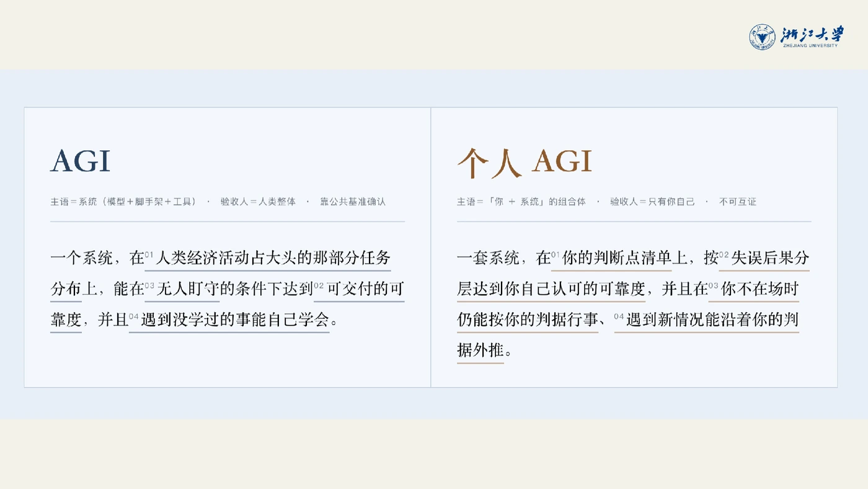Click the label 验收人＝只有你自己

(652, 202)
